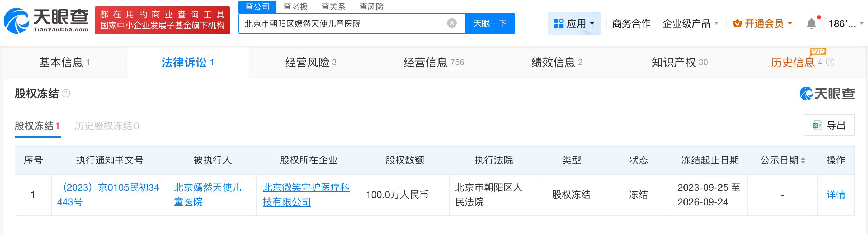Expand the 应用 apps dropdown
This screenshot has height=235, width=868.
point(574,23)
